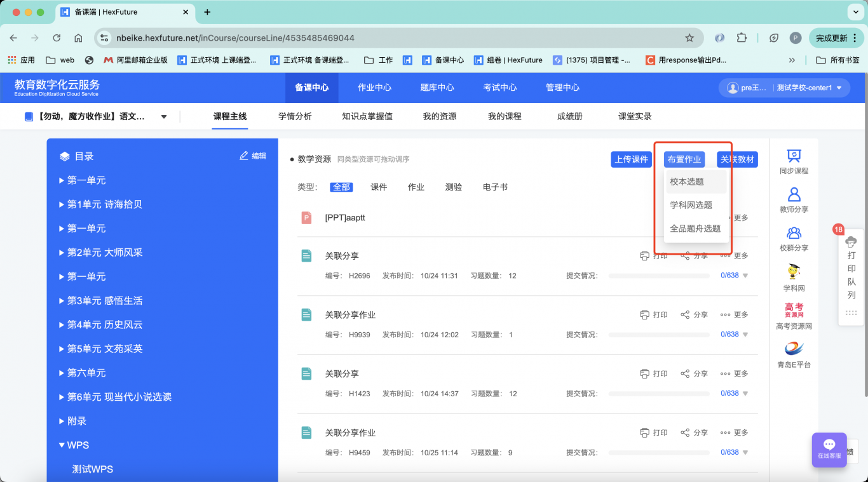Select 测试WPS in the directory tree
868x482 pixels.
pos(93,469)
